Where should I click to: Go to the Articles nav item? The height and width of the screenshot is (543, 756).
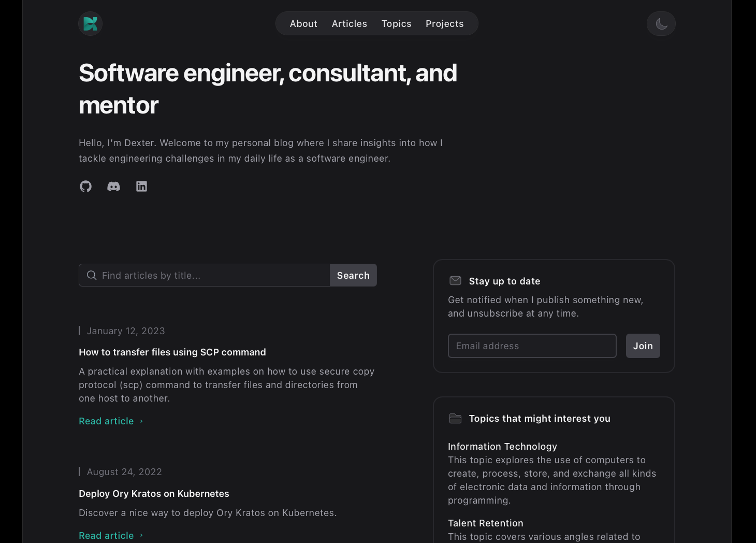point(349,24)
